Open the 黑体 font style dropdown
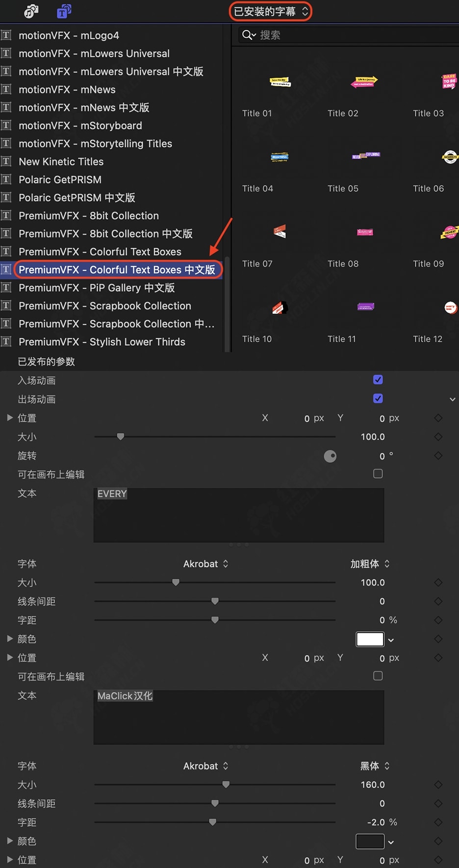The image size is (459, 868). 375,766
